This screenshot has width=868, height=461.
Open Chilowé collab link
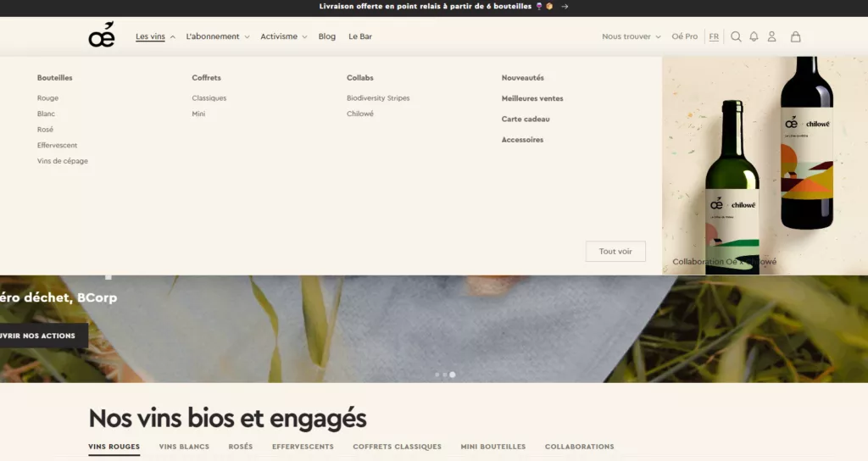click(359, 114)
